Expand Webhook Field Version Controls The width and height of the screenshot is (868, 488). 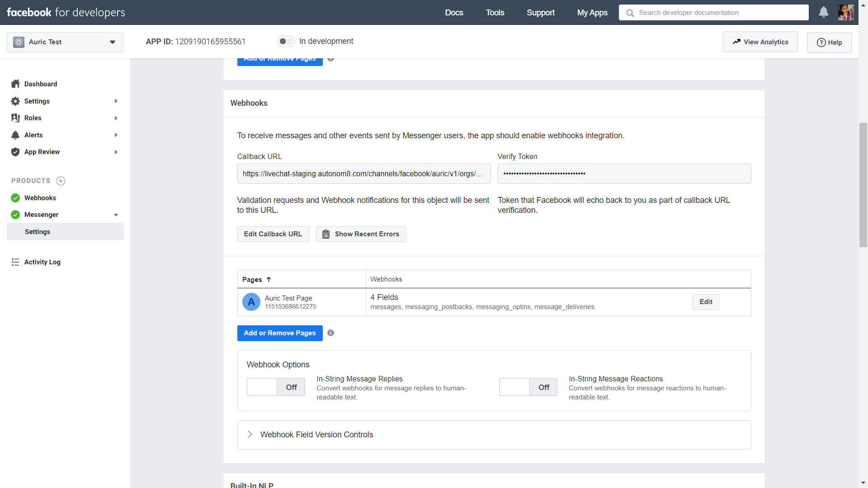[x=250, y=434]
